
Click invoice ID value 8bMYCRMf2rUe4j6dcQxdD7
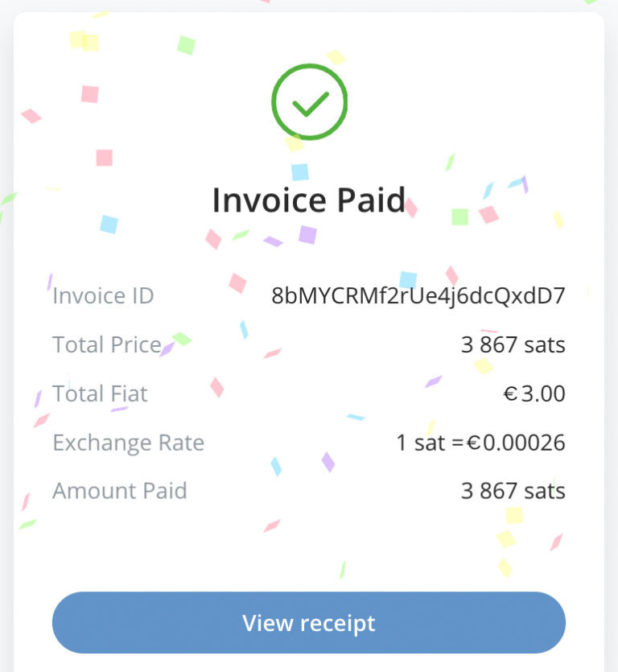click(x=418, y=296)
